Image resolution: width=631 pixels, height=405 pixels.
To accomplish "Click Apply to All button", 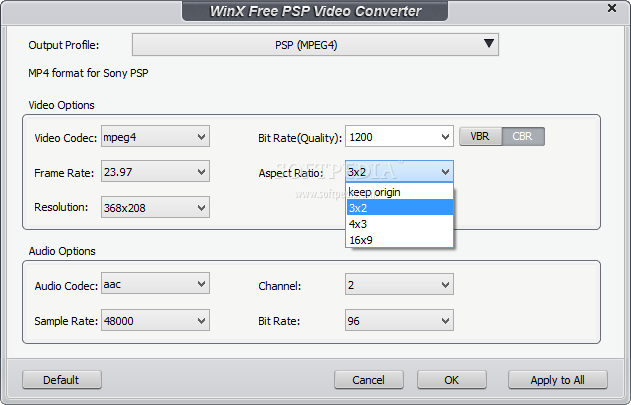I will [557, 380].
